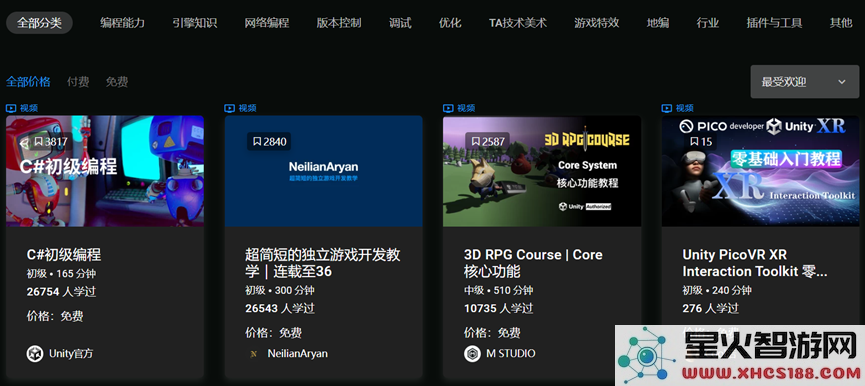865x386 pixels.
Task: Open the C#初级编程 thumbnail
Action: pyautogui.click(x=105, y=171)
